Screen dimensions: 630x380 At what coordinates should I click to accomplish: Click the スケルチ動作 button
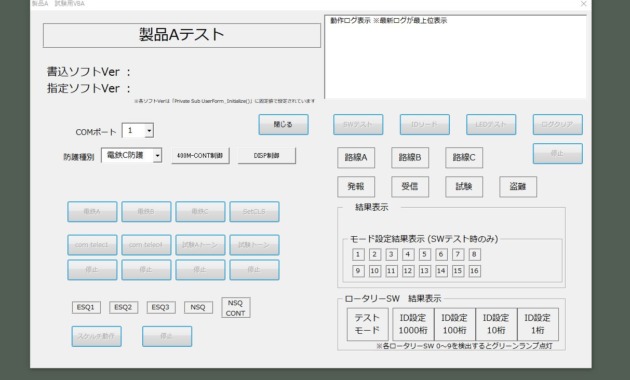tap(96, 336)
